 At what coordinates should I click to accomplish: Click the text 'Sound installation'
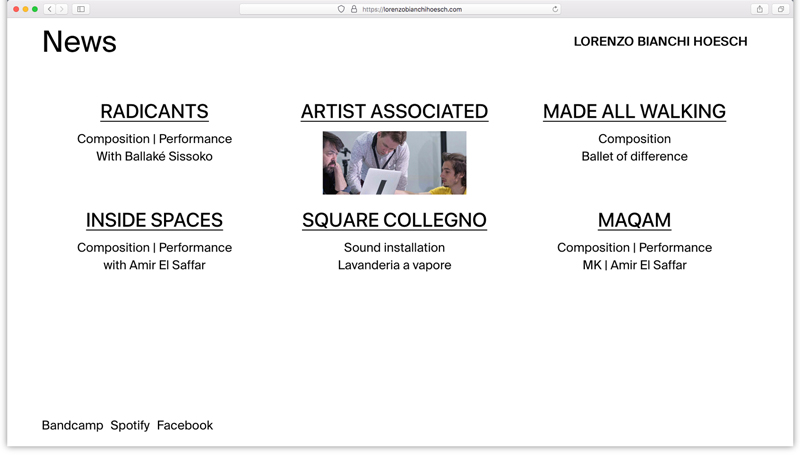[x=394, y=247]
